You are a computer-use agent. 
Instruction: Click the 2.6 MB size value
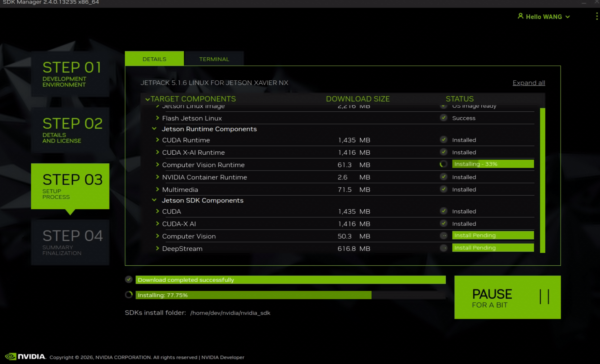pos(354,177)
